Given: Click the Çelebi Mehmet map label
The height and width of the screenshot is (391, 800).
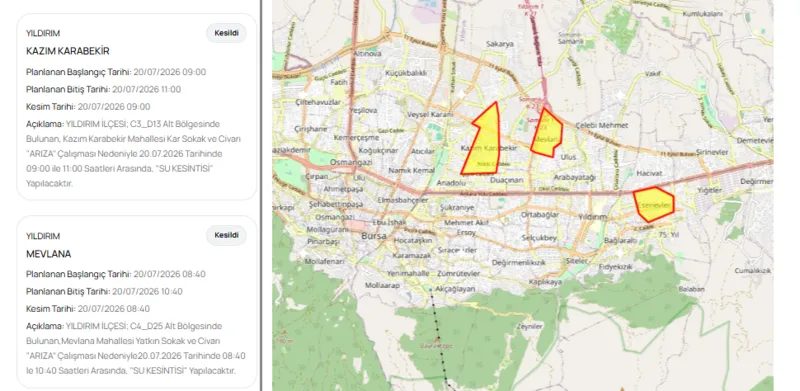Looking at the screenshot, I should 602,126.
